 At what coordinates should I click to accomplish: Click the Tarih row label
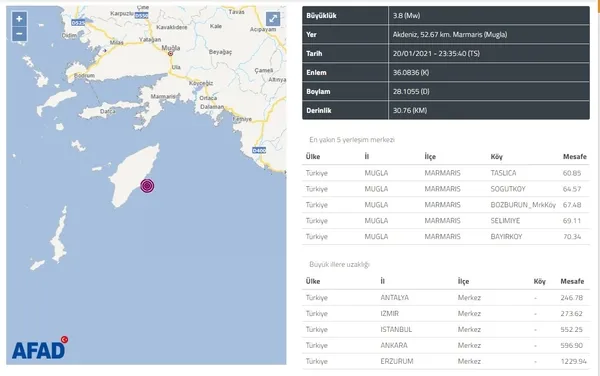pyautogui.click(x=314, y=54)
